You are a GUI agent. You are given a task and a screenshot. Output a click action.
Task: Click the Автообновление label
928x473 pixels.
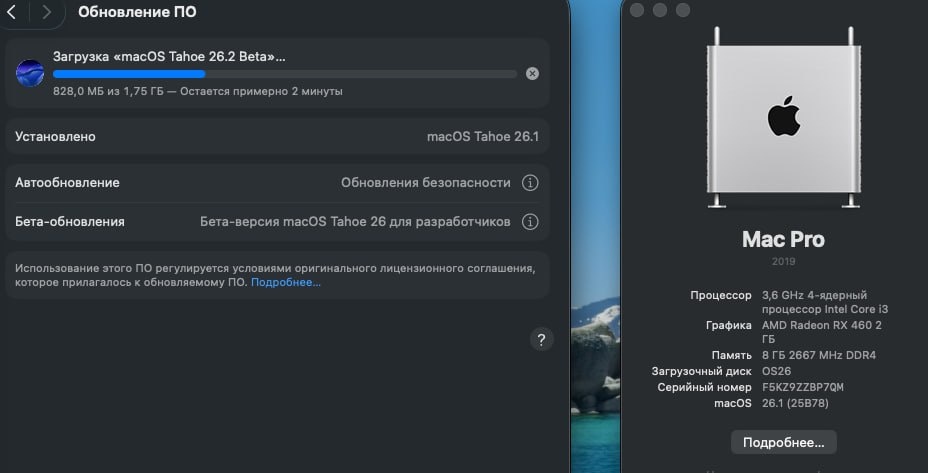pyautogui.click(x=67, y=183)
